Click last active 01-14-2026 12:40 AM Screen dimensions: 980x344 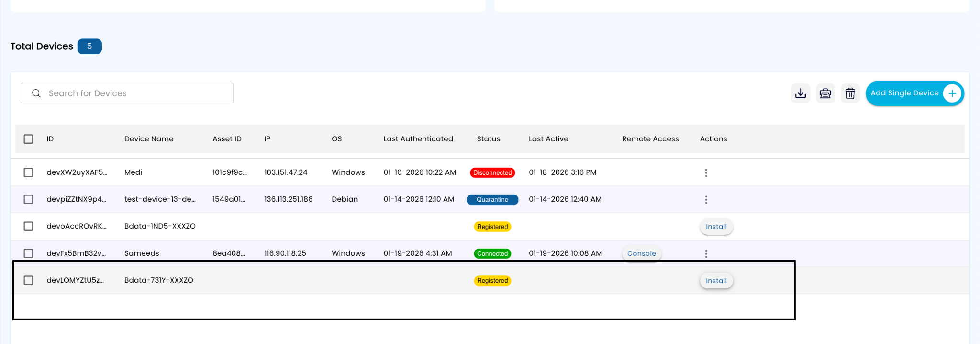pyautogui.click(x=565, y=199)
